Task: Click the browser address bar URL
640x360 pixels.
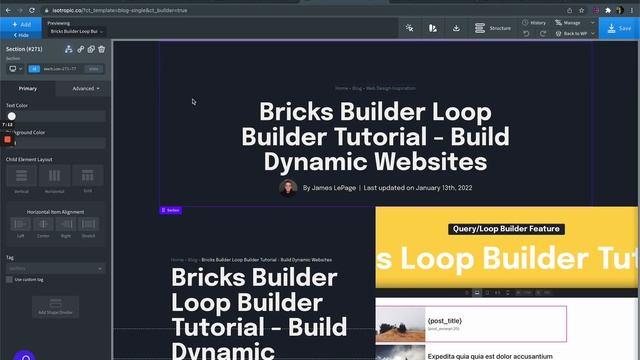Action: pyautogui.click(x=120, y=10)
